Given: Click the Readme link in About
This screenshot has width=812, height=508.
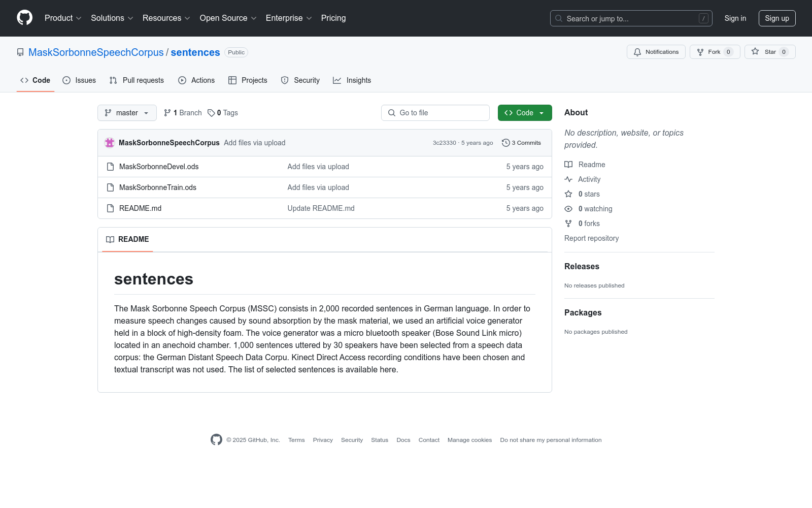Looking at the screenshot, I should tap(585, 165).
